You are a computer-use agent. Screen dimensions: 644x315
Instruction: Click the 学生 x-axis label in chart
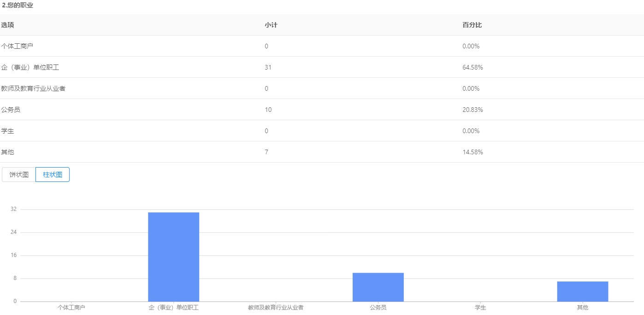[x=480, y=307]
